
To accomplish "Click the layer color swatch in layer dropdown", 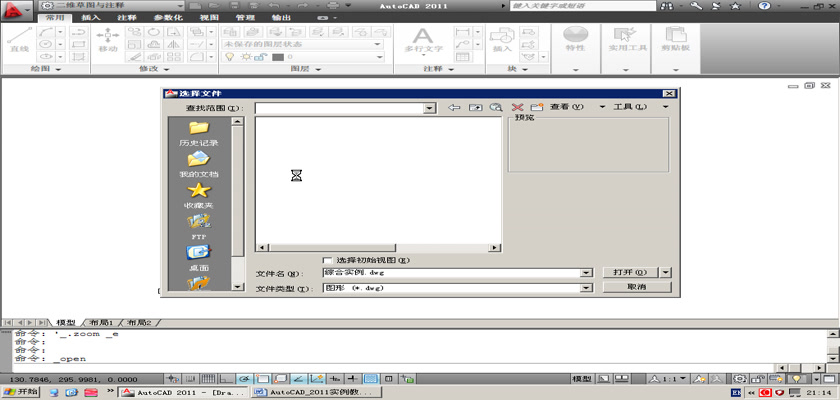I will click(278, 57).
